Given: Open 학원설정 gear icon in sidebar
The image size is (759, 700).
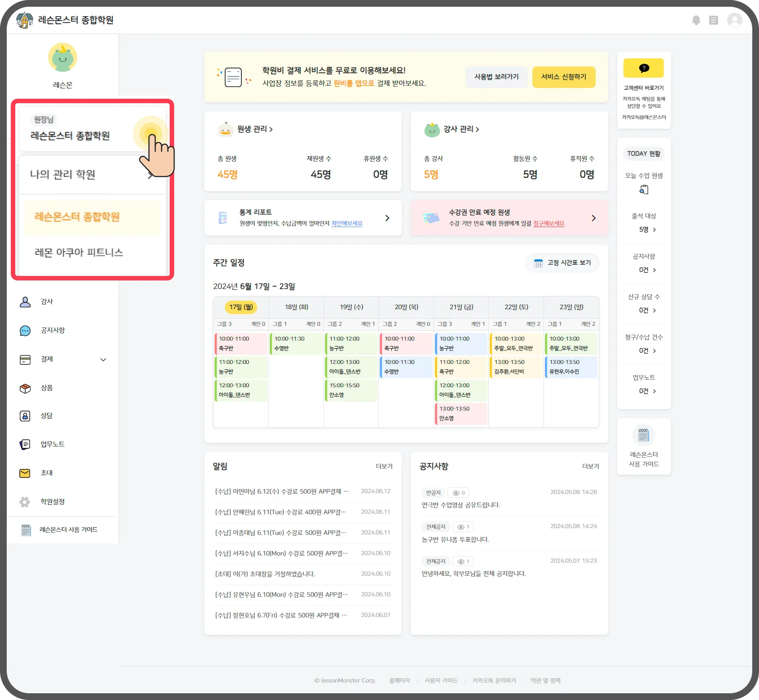Looking at the screenshot, I should click(x=25, y=502).
